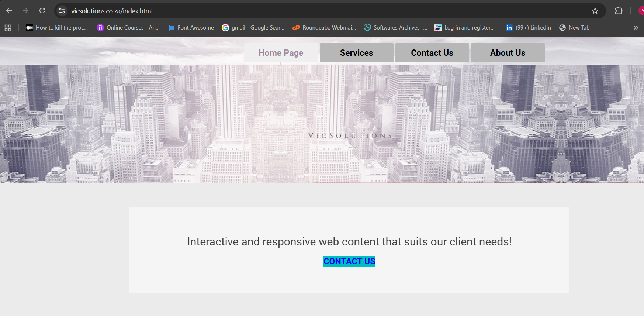Expand the hidden bookmarks chevron

pos(636,28)
